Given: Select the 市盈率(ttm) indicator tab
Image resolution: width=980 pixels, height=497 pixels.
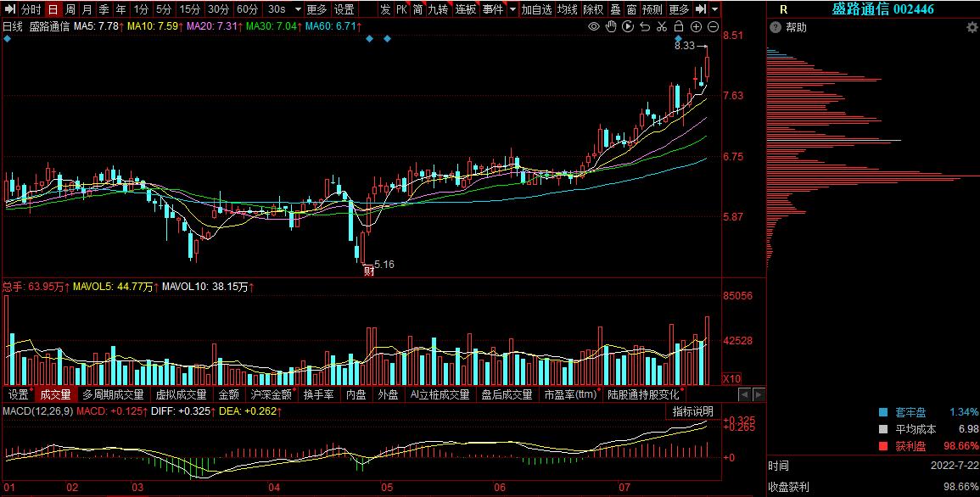Looking at the screenshot, I should point(570,394).
